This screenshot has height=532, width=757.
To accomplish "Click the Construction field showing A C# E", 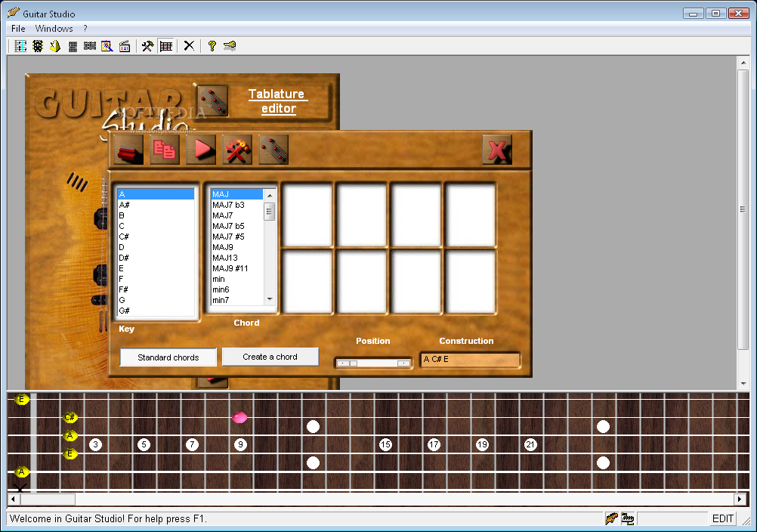I will click(470, 360).
